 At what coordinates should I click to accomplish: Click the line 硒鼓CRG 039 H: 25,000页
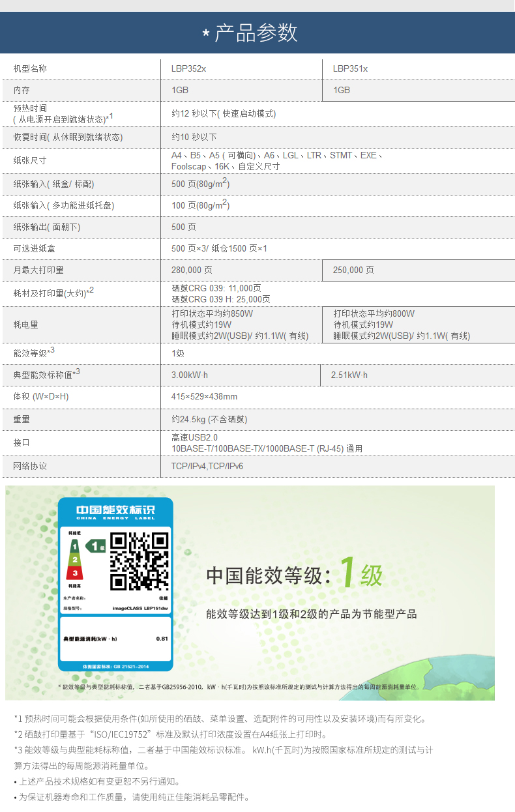pos(221,299)
